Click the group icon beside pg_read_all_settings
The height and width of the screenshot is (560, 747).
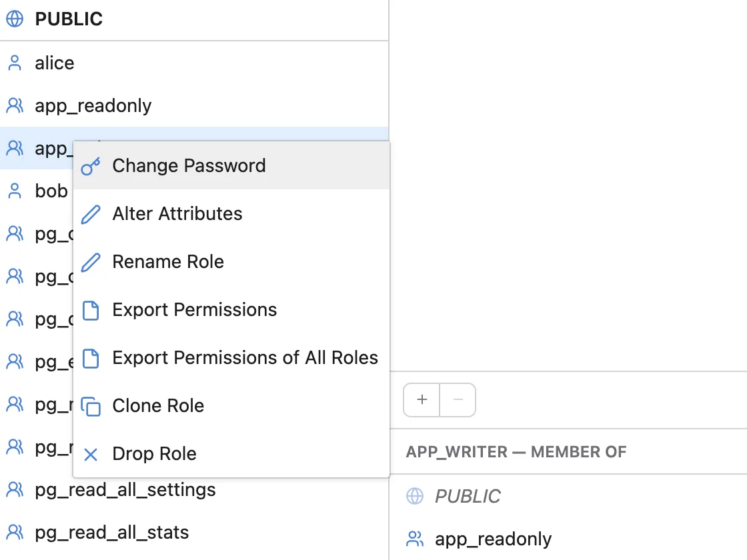pyautogui.click(x=15, y=489)
